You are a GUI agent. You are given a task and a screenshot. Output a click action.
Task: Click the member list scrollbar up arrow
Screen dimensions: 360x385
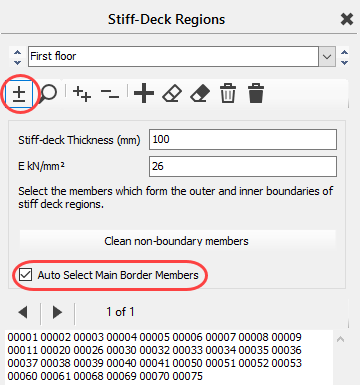340,339
